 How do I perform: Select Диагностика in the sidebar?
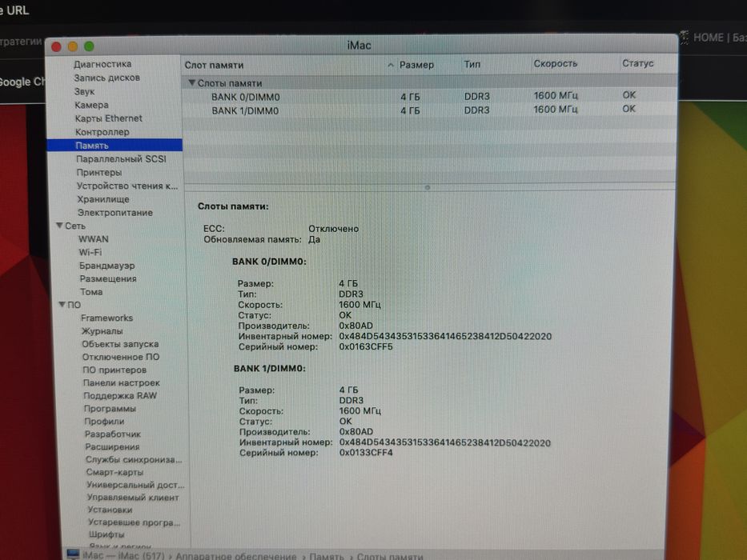click(102, 64)
